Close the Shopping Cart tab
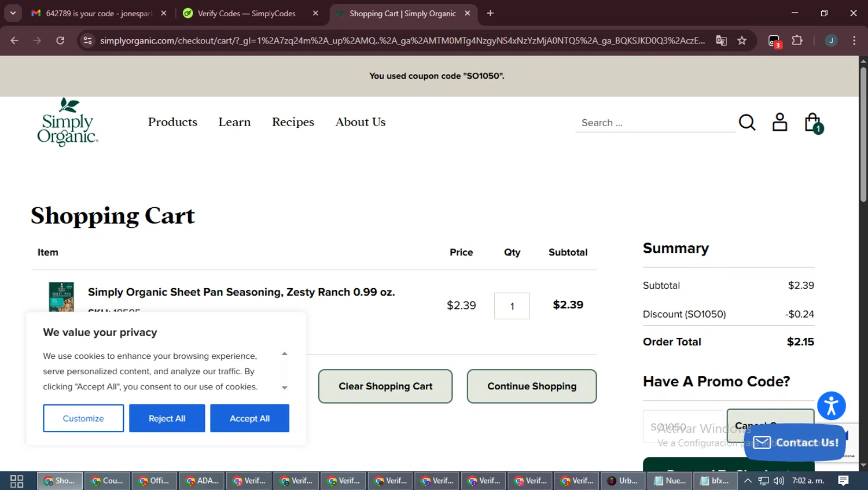Image resolution: width=868 pixels, height=490 pixels. click(x=468, y=13)
